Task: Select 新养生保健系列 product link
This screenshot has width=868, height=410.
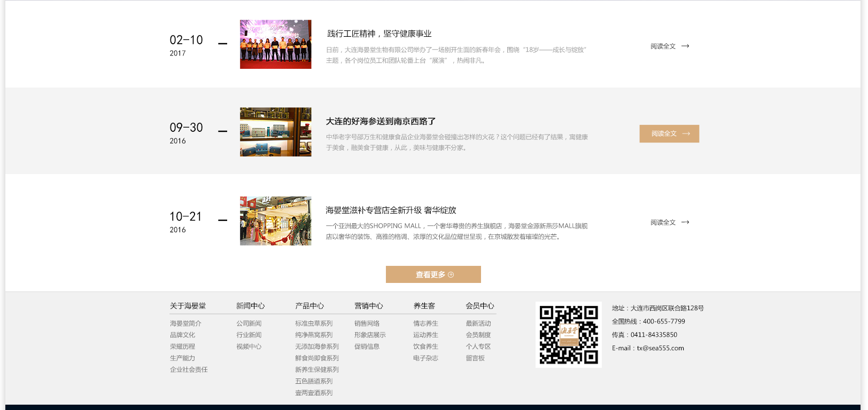Action: (x=317, y=369)
